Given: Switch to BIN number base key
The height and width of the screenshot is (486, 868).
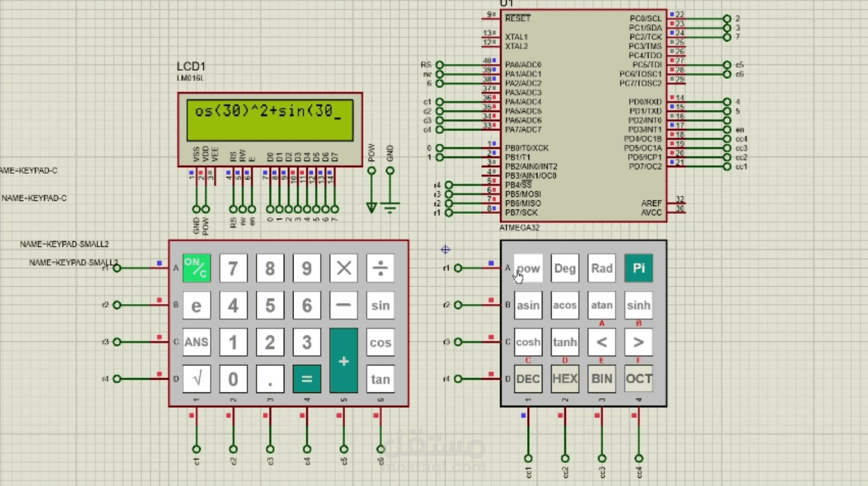Looking at the screenshot, I should pos(602,379).
